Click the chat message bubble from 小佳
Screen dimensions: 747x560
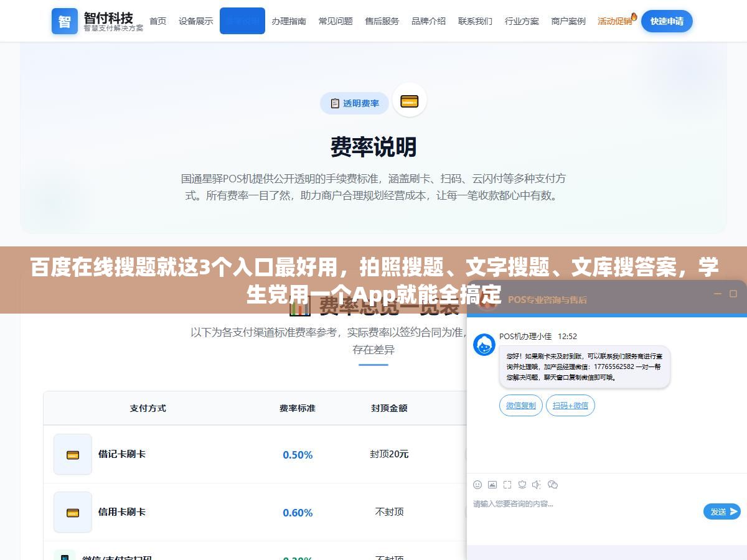[584, 367]
